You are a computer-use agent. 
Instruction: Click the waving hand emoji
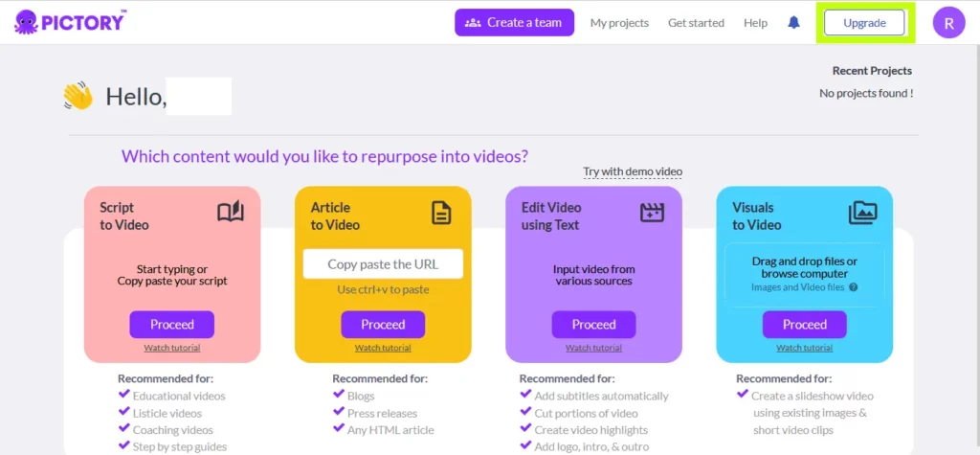[78, 97]
